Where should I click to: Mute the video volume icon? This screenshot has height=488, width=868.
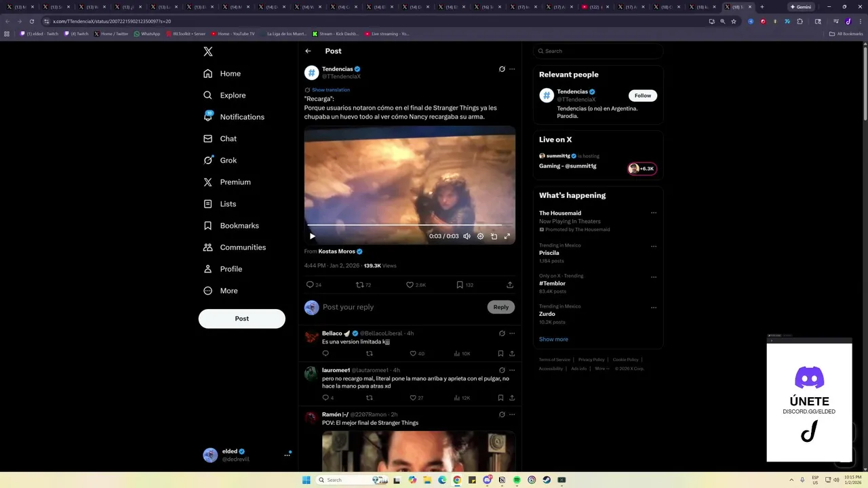pos(467,236)
